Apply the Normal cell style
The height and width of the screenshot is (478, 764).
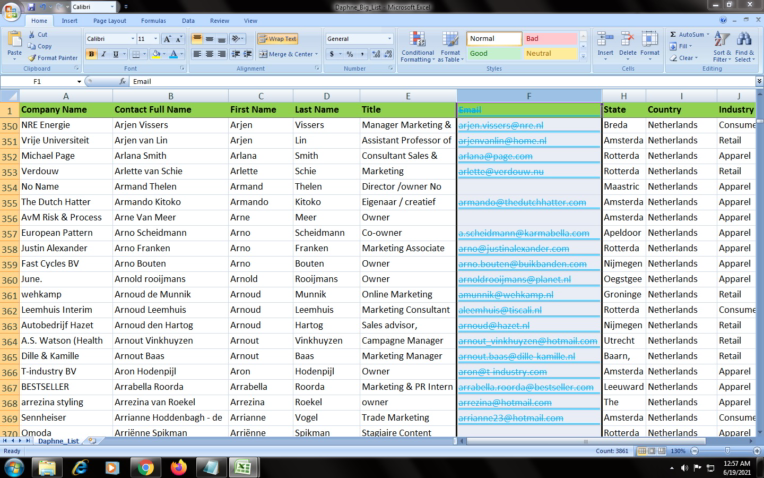[494, 38]
